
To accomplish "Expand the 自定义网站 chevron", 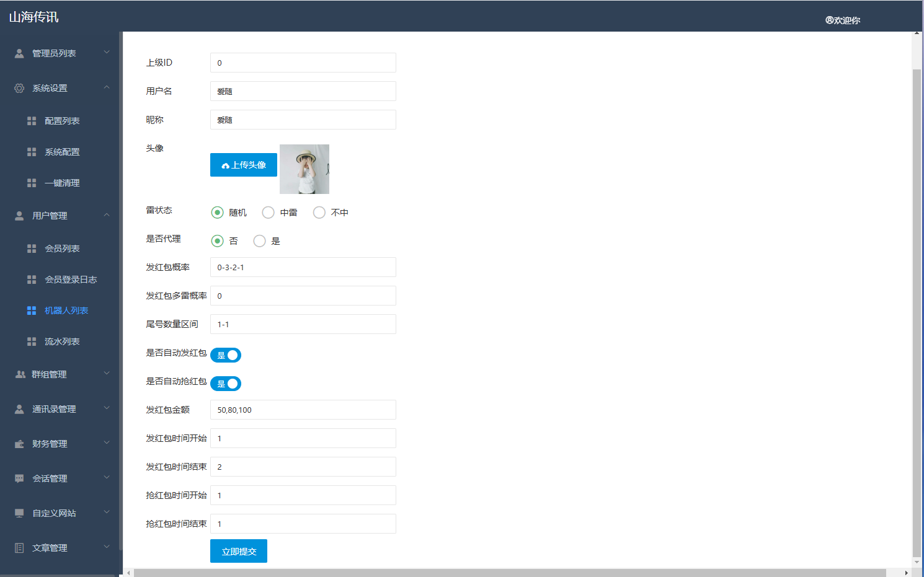I will [x=107, y=513].
